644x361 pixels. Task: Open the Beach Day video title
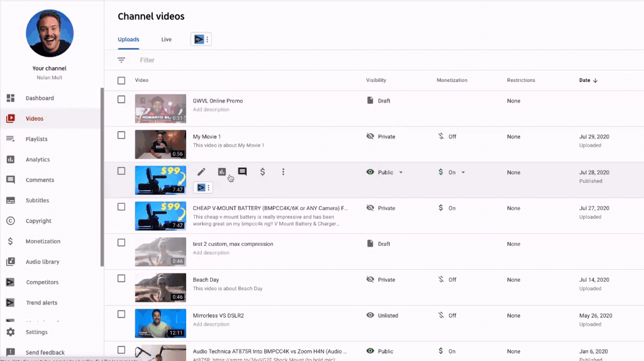(x=206, y=280)
